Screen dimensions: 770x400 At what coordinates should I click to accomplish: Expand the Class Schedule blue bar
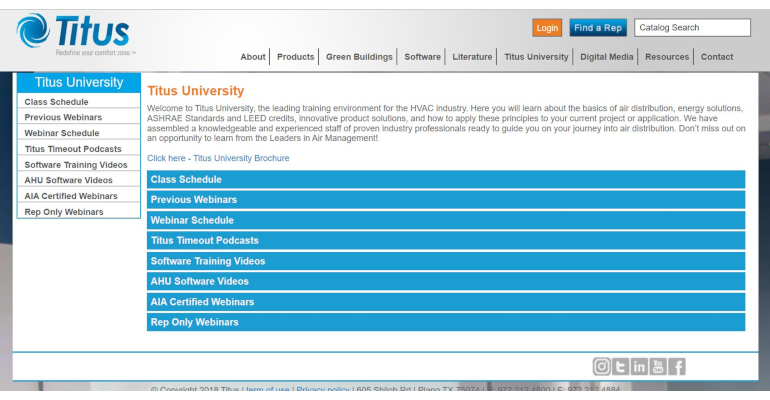pos(446,180)
